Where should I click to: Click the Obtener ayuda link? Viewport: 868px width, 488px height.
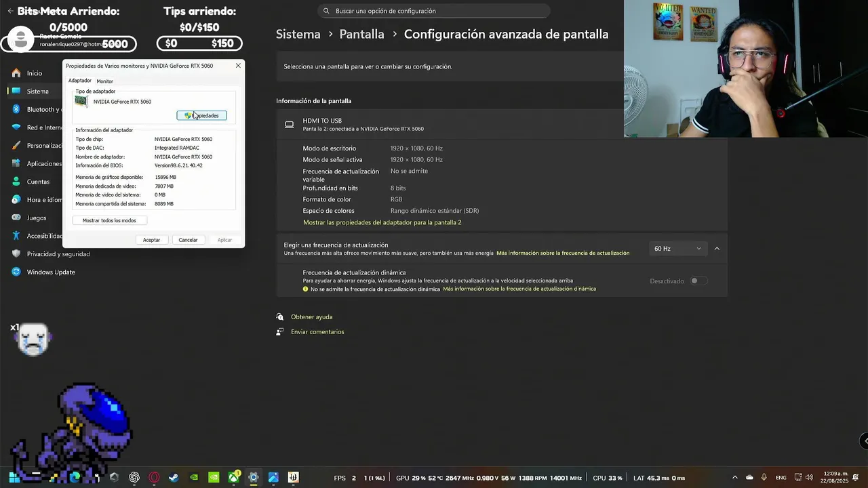pyautogui.click(x=311, y=317)
